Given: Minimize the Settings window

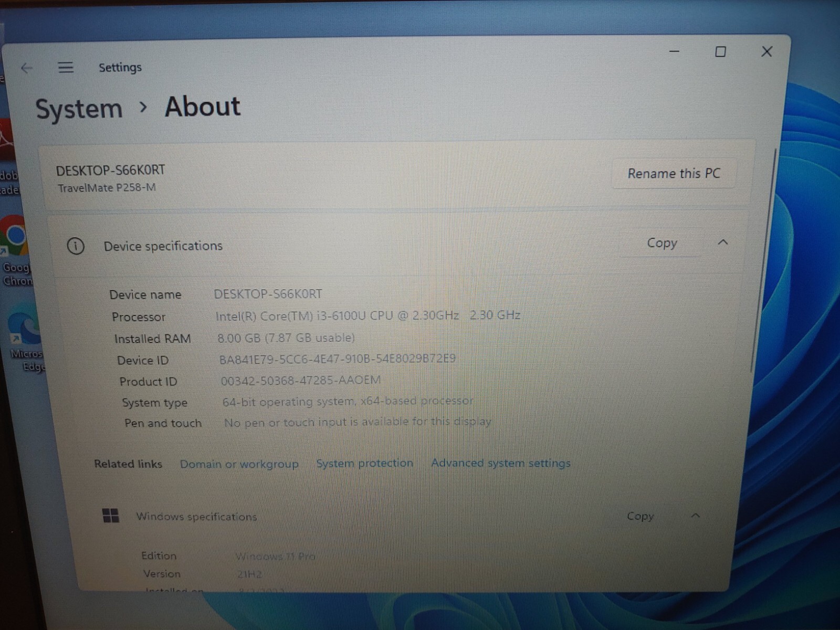Looking at the screenshot, I should 675,51.
